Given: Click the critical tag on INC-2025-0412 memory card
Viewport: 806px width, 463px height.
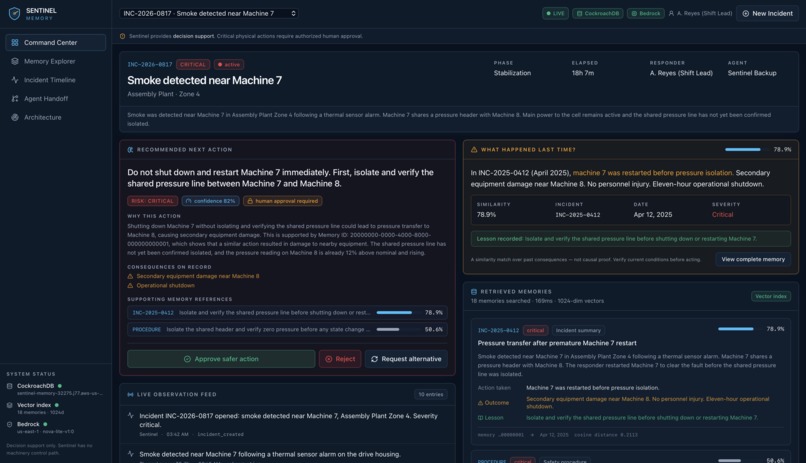Looking at the screenshot, I should click(x=535, y=330).
